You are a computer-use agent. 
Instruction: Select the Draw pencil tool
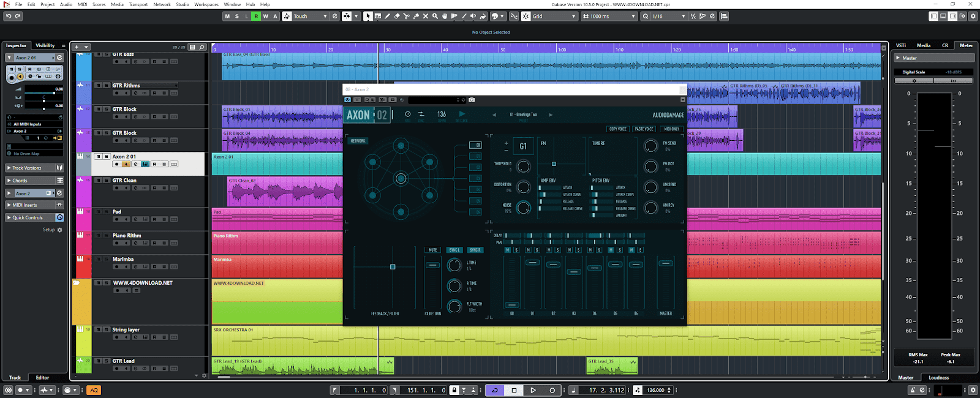[387, 17]
